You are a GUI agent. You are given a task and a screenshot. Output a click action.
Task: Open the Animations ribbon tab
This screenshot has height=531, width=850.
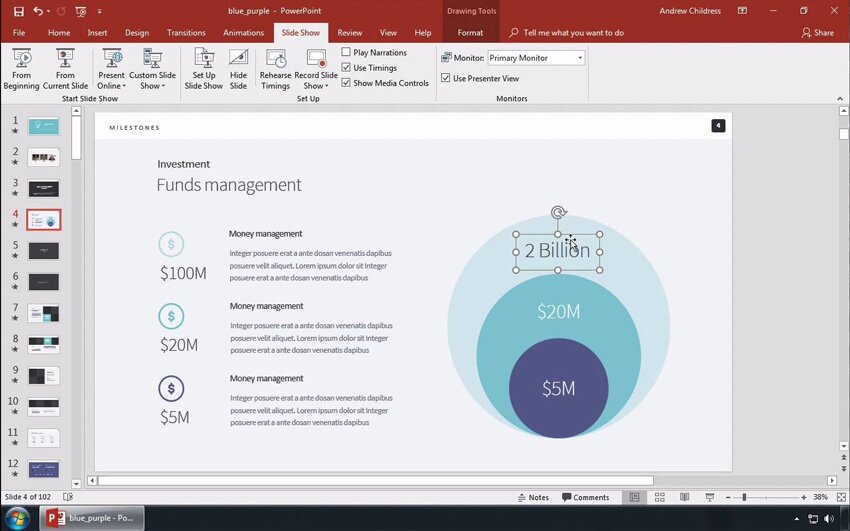pos(243,33)
